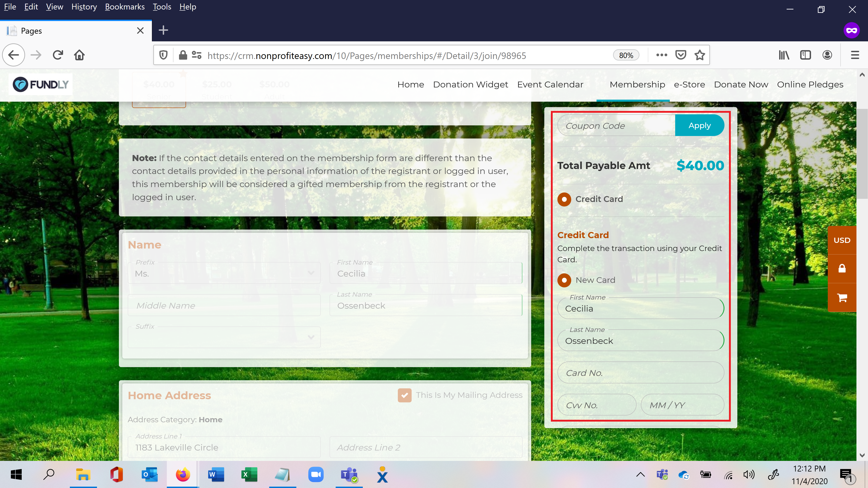
Task: Open the File menu
Action: pyautogui.click(x=10, y=7)
